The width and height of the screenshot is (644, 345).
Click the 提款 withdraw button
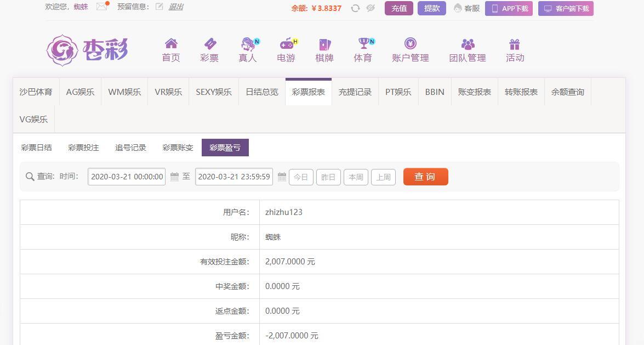coord(432,8)
